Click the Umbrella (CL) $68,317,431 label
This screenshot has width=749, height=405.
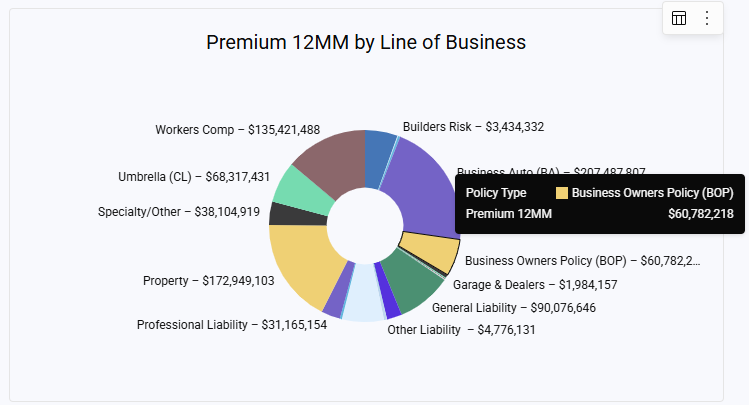[194, 177]
